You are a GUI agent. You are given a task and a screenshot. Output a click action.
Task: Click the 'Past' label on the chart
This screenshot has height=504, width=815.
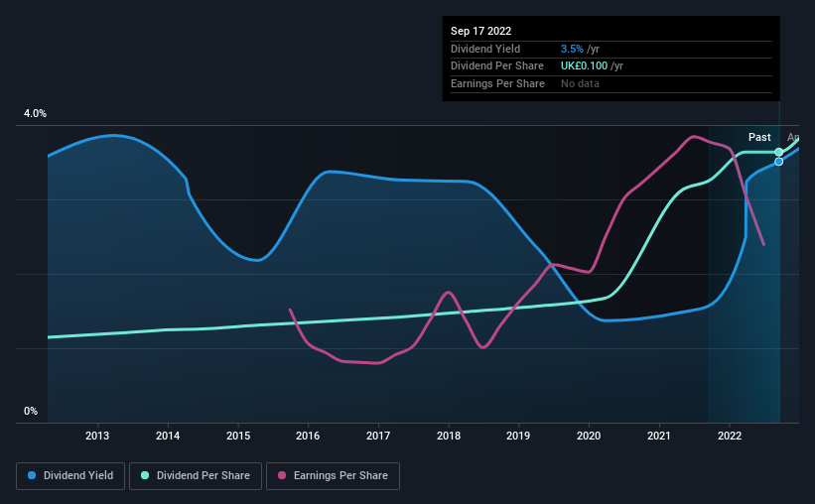[x=759, y=137]
